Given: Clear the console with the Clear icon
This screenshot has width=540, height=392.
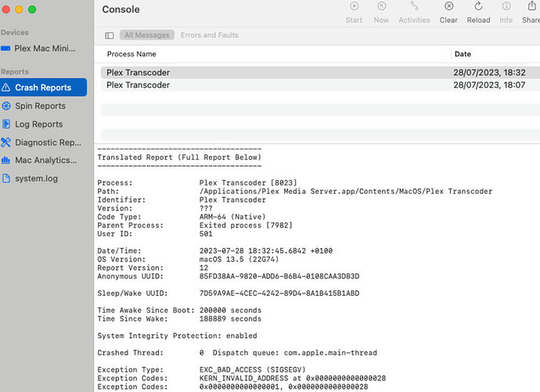Looking at the screenshot, I should pyautogui.click(x=448, y=6).
